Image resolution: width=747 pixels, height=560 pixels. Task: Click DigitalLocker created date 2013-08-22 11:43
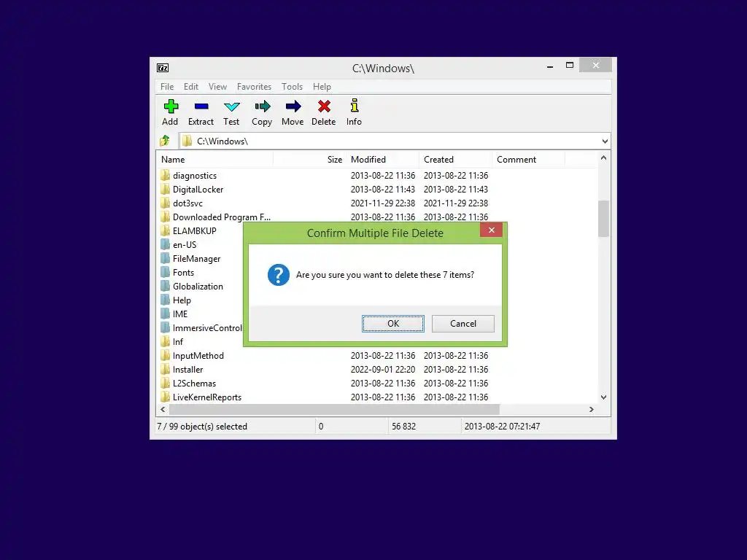pos(455,189)
